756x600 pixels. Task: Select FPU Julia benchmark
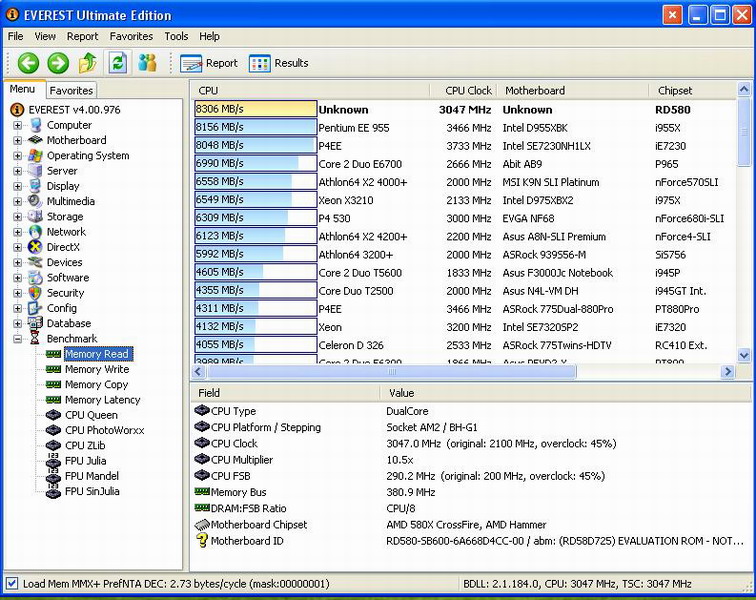(85, 461)
